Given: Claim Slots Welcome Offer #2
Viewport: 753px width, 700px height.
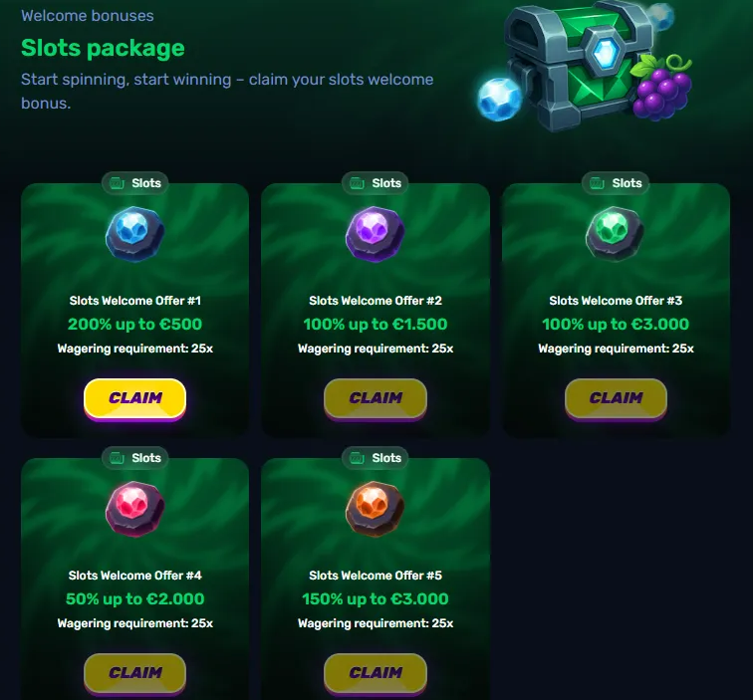Looking at the screenshot, I should click(x=376, y=399).
